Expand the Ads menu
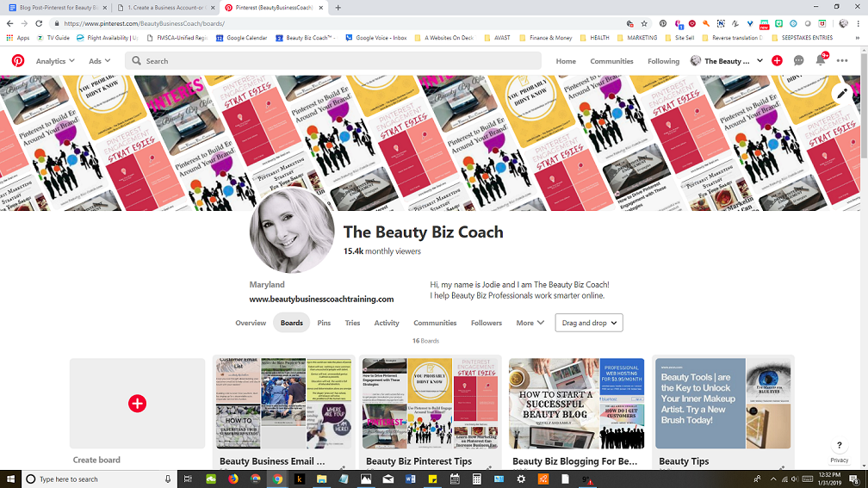Screen dimensions: 868x488 (x=100, y=61)
